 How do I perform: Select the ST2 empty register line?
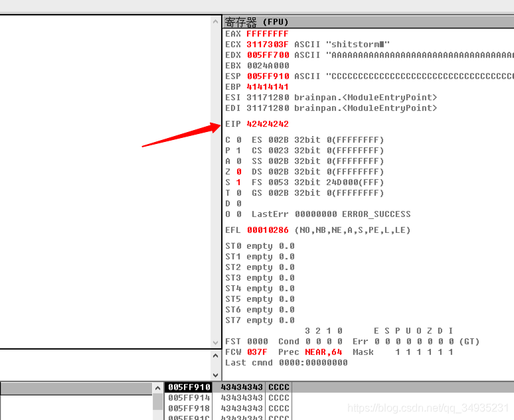pyautogui.click(x=260, y=267)
